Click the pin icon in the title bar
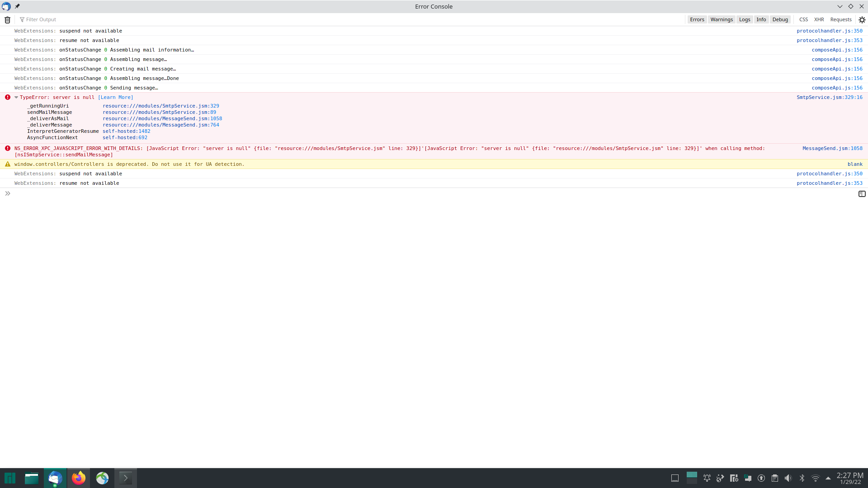This screenshot has height=488, width=868. coord(17,6)
